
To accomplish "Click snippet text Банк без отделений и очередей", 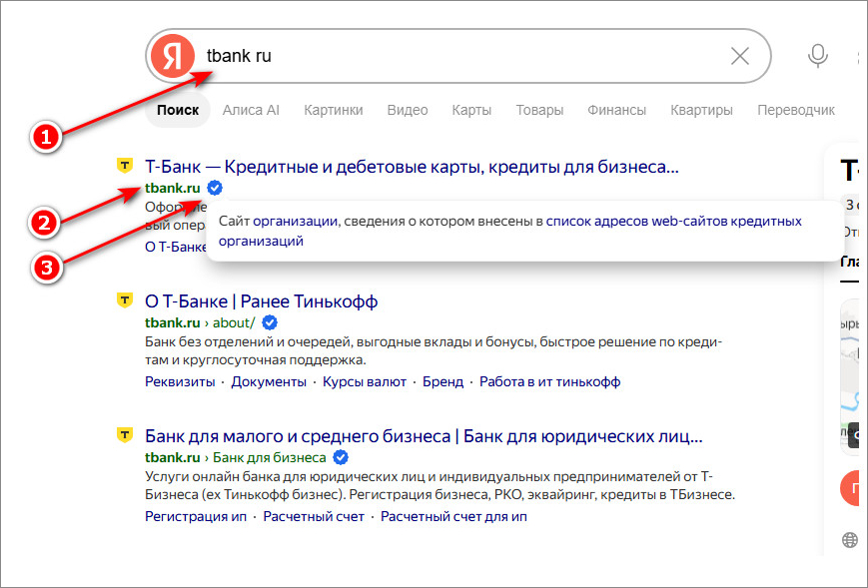I will tap(434, 350).
